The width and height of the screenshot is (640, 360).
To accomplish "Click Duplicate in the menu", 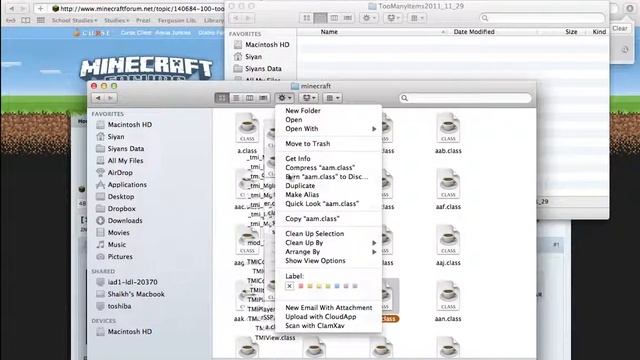I will click(x=300, y=185).
